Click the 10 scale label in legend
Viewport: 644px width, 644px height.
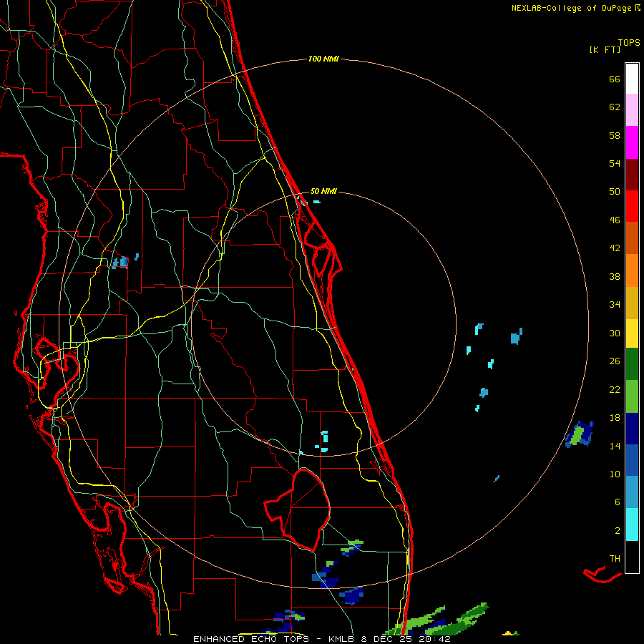(615, 474)
